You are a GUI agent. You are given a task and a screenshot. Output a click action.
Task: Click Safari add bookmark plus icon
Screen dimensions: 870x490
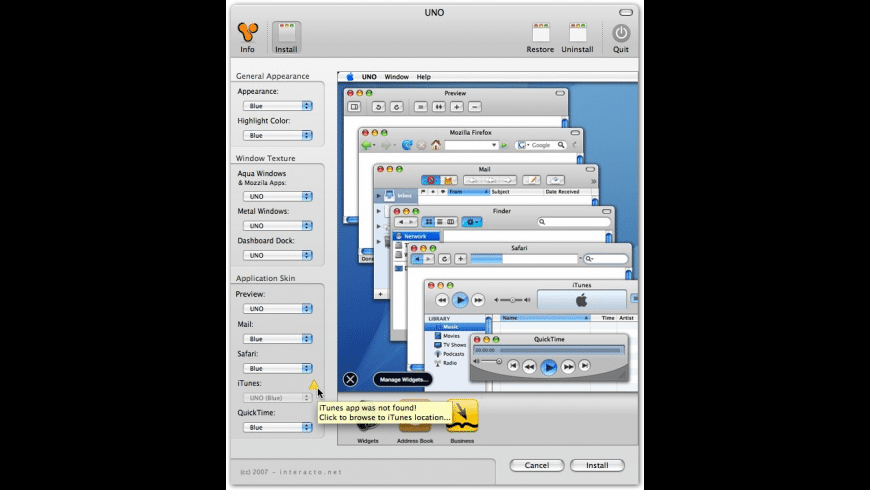click(461, 259)
